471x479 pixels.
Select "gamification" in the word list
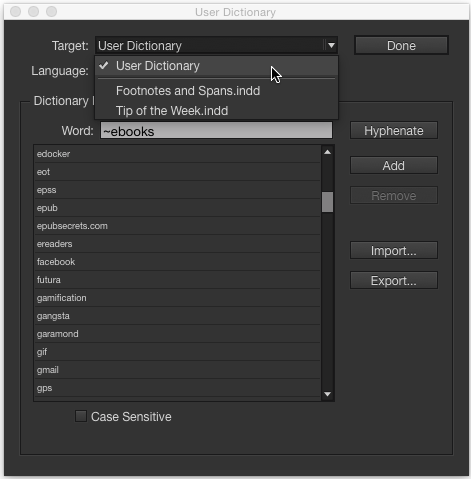point(178,298)
